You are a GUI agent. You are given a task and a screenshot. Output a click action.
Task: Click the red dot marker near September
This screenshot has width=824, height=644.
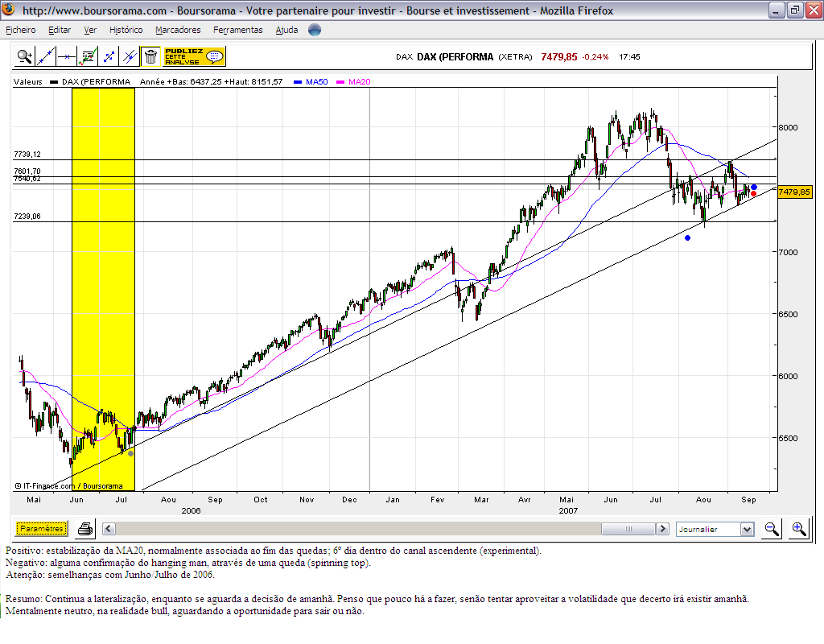click(753, 194)
